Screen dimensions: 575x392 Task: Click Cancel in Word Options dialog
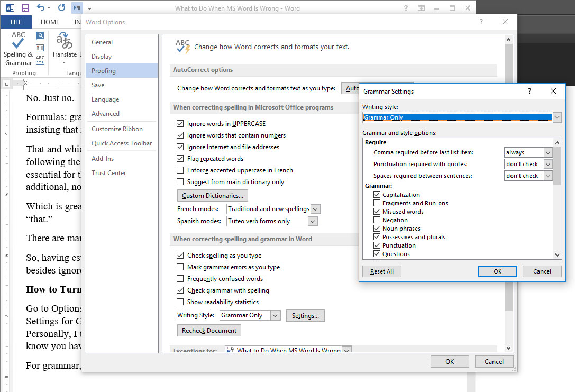[x=494, y=361]
